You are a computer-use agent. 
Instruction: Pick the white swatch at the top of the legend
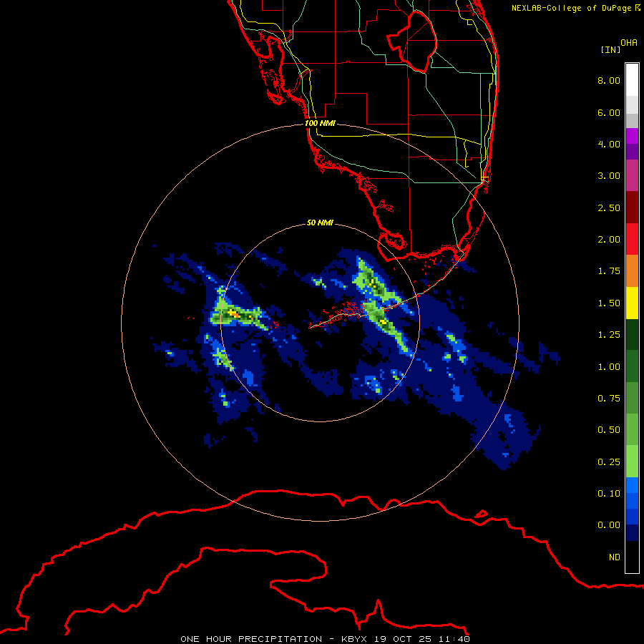click(632, 79)
